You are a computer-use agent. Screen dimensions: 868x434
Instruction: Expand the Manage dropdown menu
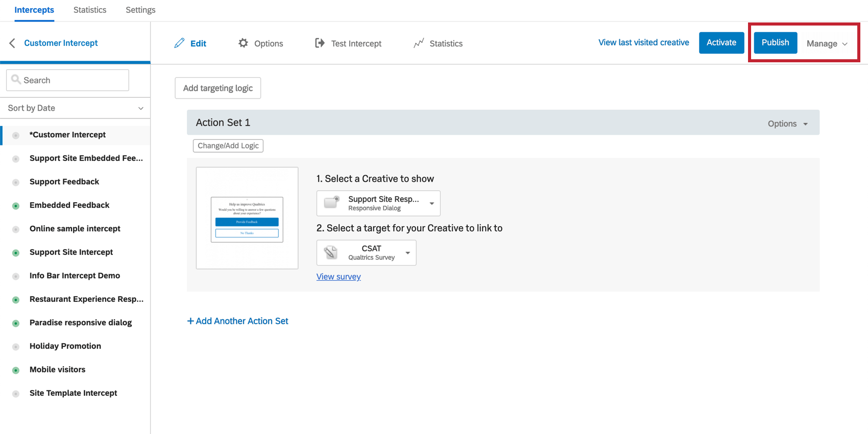coord(827,44)
